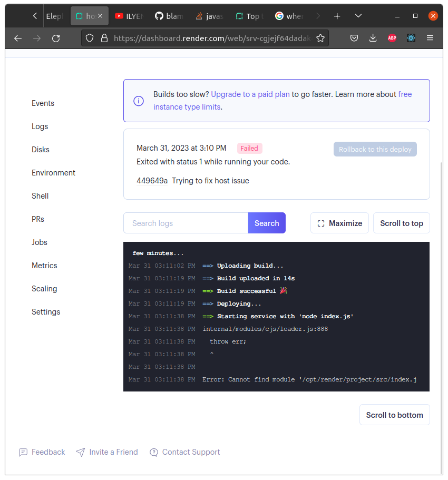Open Settings in the sidebar
Screen dimensions: 448x480
tap(46, 312)
